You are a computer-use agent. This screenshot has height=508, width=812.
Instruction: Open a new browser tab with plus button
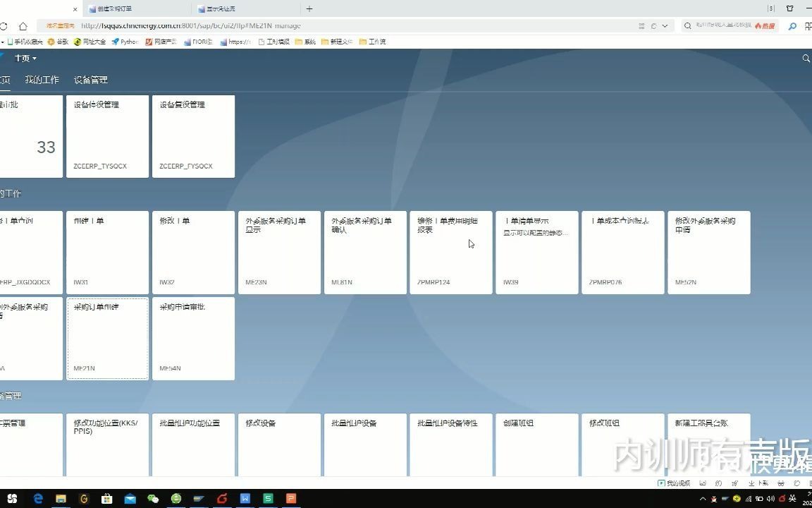pyautogui.click(x=309, y=9)
